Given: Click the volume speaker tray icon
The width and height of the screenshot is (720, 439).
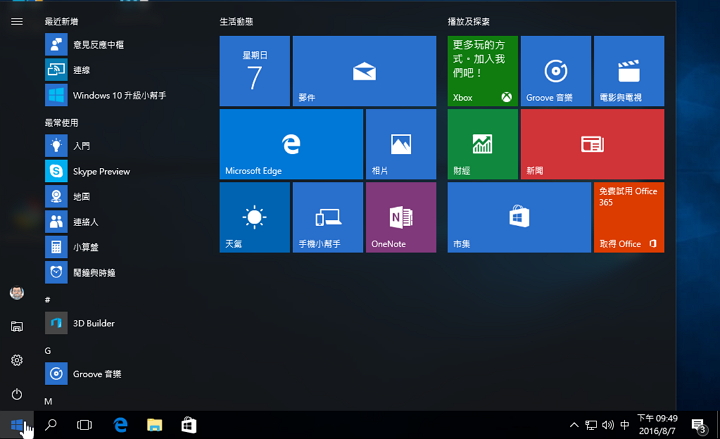Looking at the screenshot, I should [608, 425].
